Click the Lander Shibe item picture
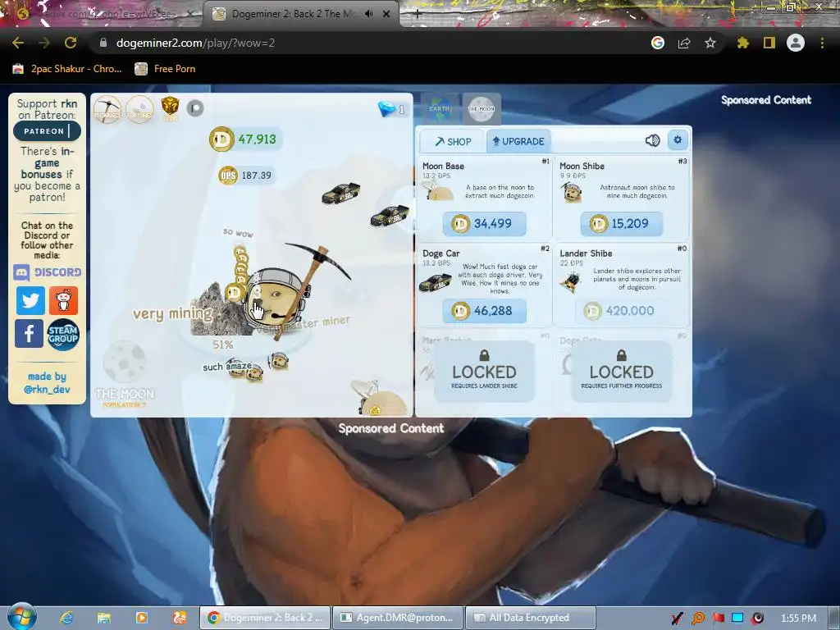 (x=571, y=281)
